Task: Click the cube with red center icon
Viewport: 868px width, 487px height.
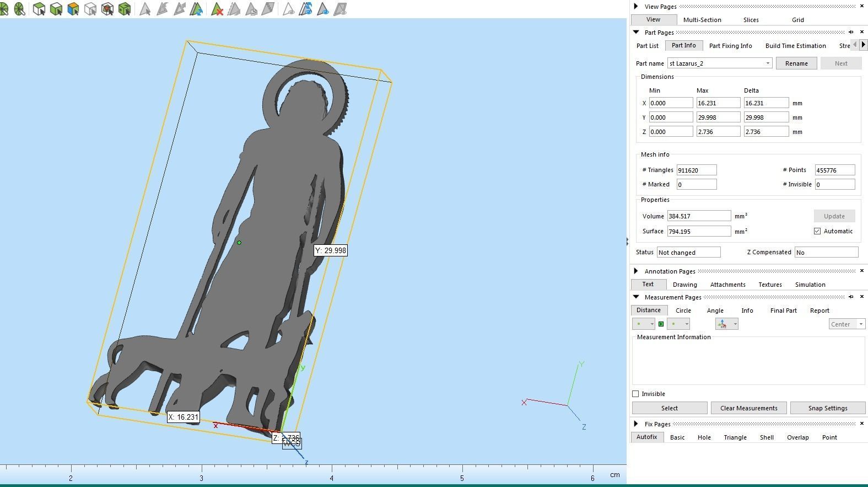Action: tap(107, 9)
